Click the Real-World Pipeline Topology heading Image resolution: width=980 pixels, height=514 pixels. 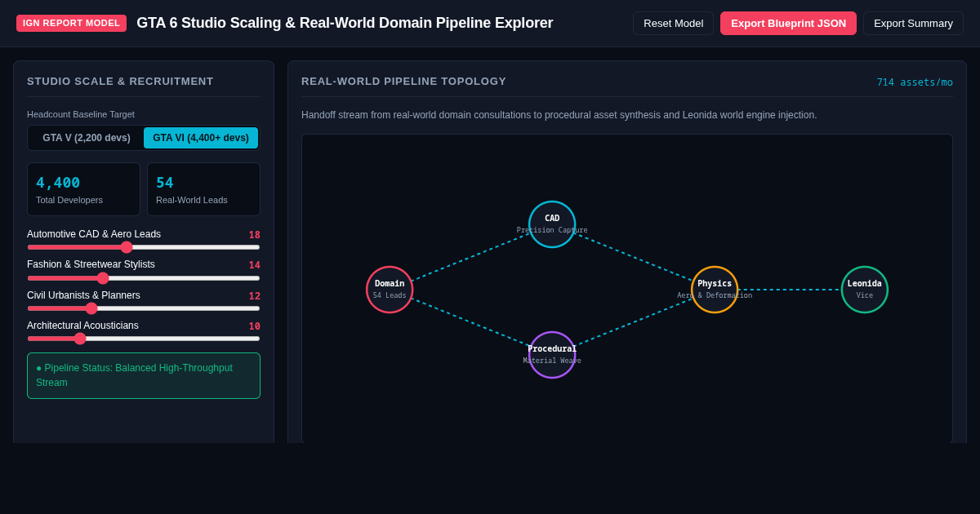coord(403,82)
